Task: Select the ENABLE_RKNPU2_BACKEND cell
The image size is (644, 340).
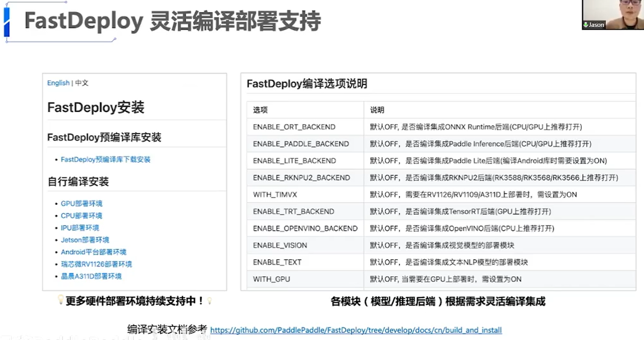Action: coord(305,178)
